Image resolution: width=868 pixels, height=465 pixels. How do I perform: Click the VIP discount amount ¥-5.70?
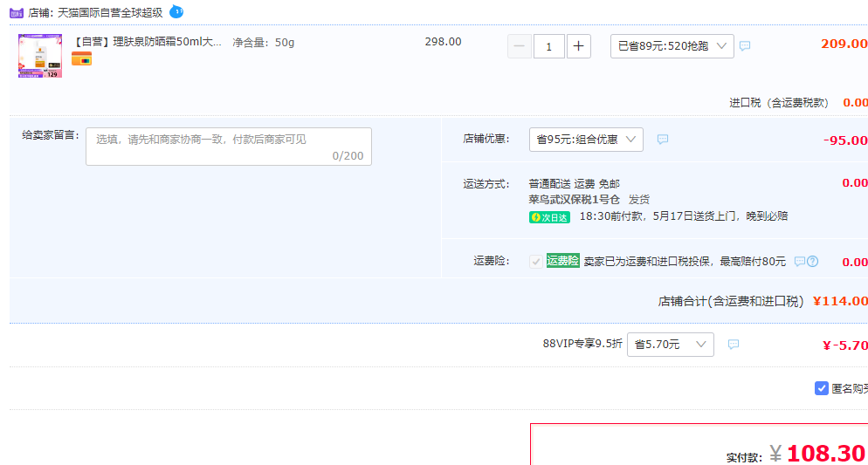[x=845, y=345]
